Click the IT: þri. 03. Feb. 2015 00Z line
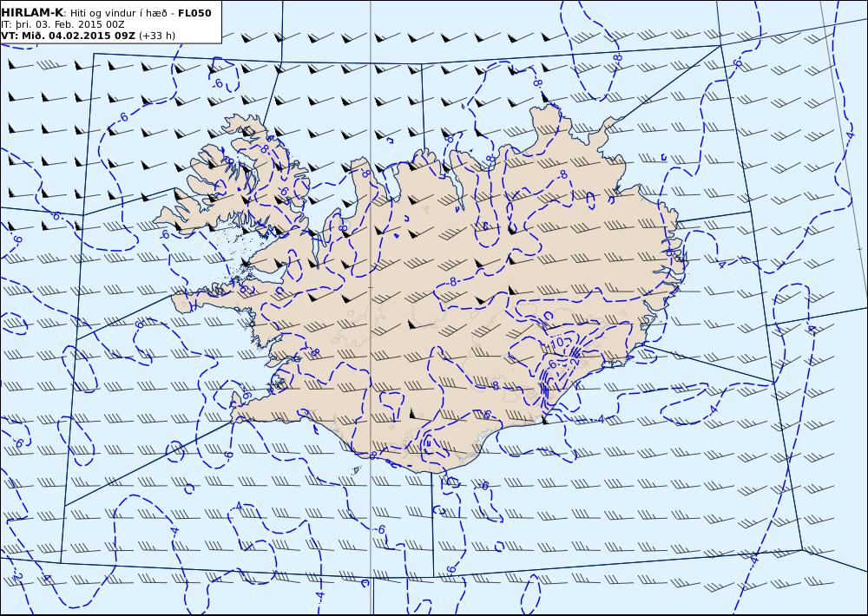 point(62,24)
